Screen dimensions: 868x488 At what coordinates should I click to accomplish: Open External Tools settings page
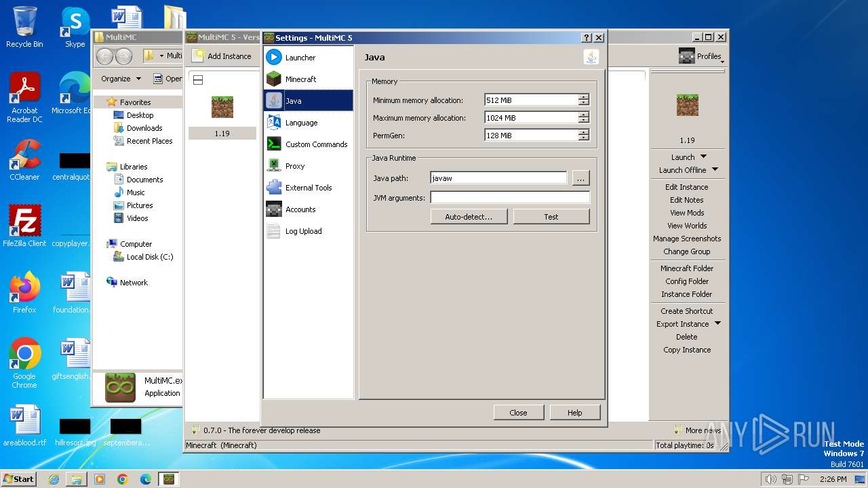click(x=309, y=188)
